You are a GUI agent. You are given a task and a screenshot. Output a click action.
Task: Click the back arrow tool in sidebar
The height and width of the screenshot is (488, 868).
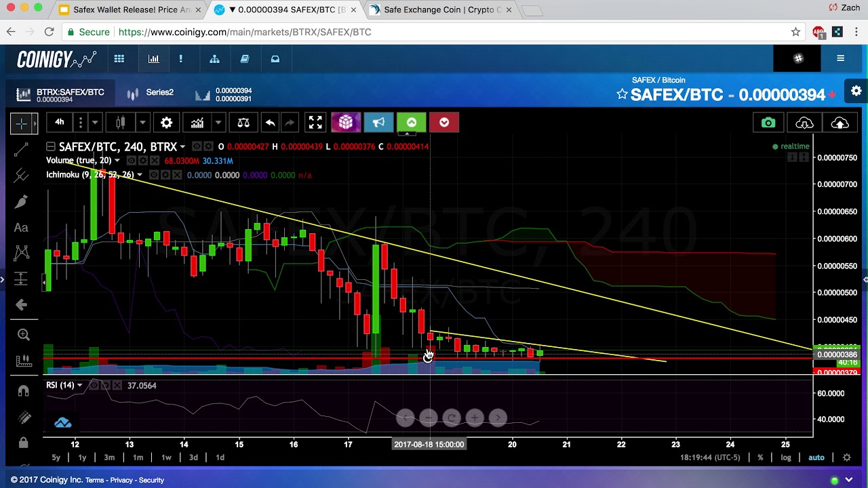click(21, 305)
